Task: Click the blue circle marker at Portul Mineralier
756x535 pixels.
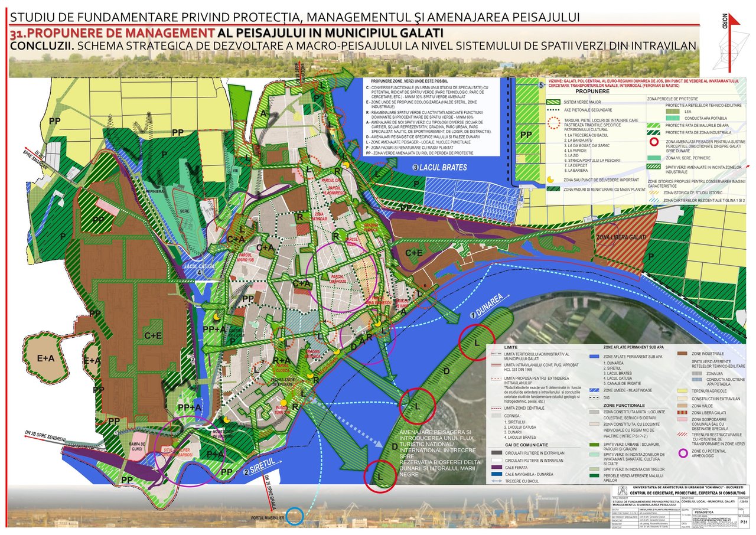Action: [x=295, y=516]
